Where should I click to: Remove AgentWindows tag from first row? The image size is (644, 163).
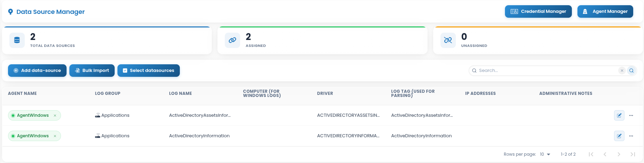(x=55, y=115)
